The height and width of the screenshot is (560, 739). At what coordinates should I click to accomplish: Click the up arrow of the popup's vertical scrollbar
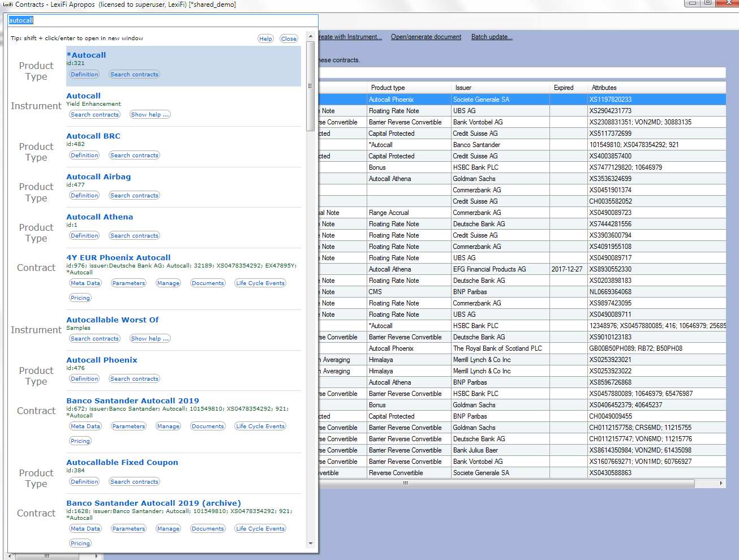click(310, 36)
